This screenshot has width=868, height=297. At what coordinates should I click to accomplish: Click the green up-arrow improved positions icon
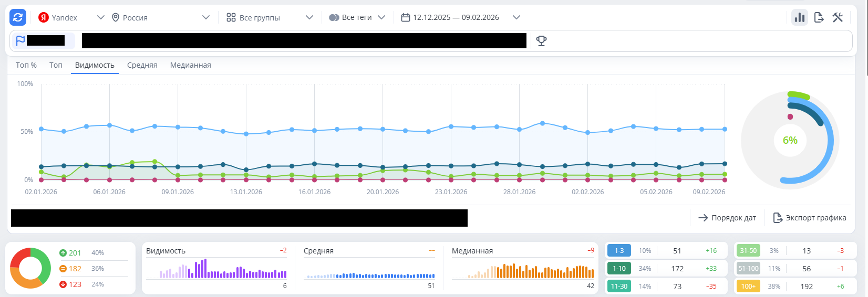coord(63,253)
